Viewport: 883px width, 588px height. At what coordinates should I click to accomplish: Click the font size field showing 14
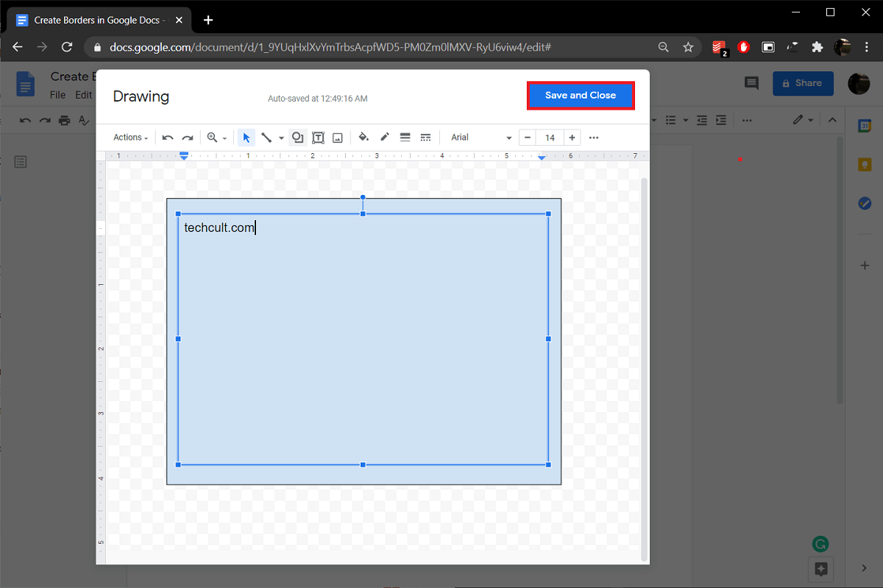(x=550, y=138)
